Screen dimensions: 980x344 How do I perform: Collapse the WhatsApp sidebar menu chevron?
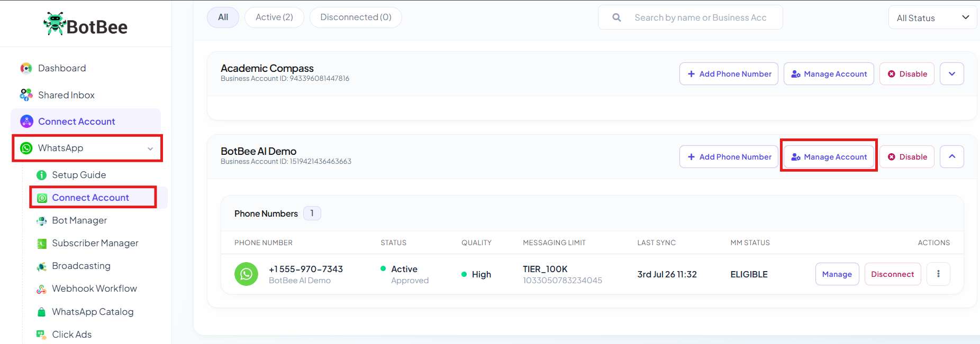pyautogui.click(x=150, y=148)
